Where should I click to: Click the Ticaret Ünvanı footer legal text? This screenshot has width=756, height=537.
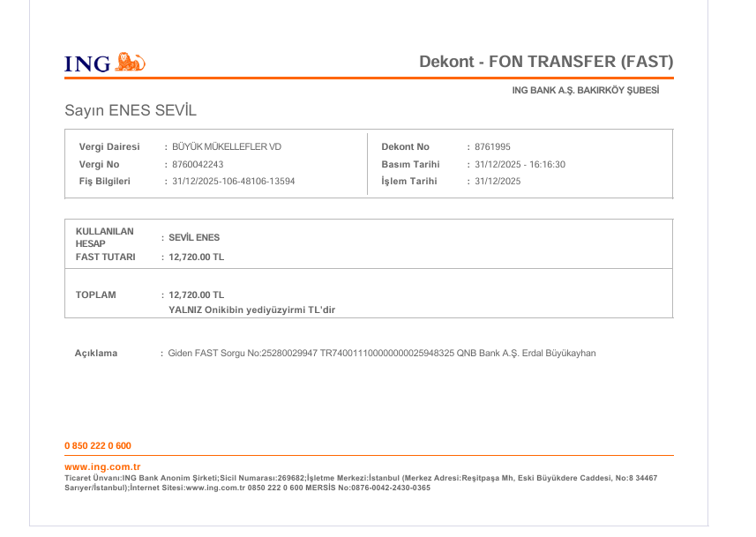click(x=361, y=483)
